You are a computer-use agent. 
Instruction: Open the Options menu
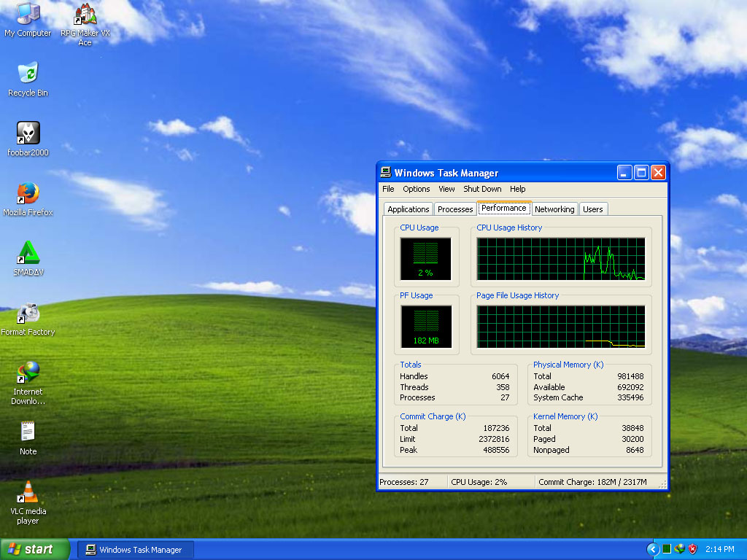[x=417, y=189]
